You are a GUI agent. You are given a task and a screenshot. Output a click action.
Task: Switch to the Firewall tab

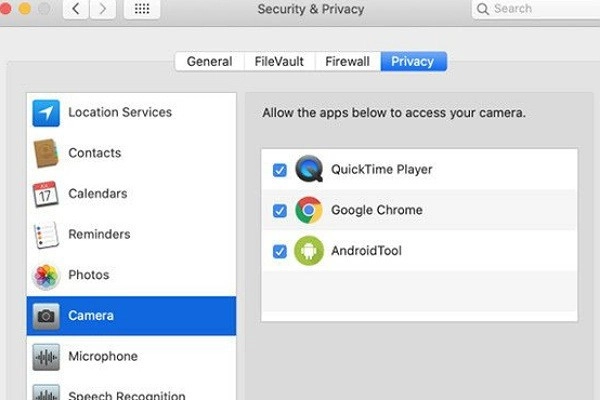pos(347,61)
